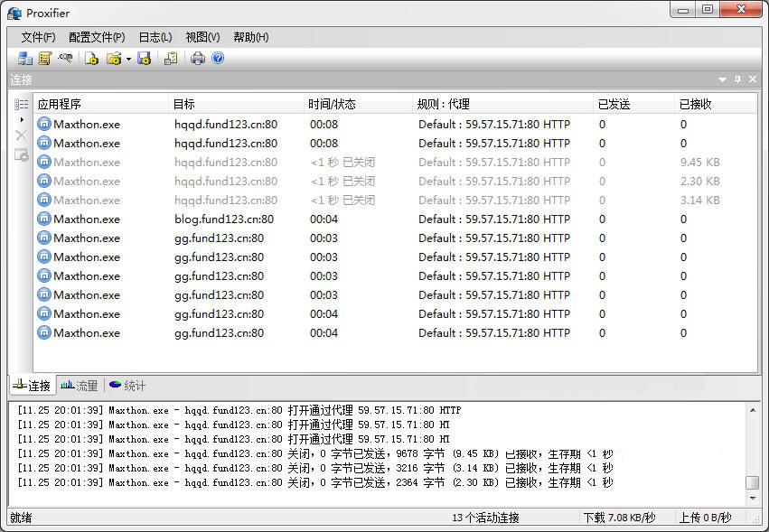Expand the dropdown arrow beside open profile icon
769x532 pixels.
tap(128, 58)
